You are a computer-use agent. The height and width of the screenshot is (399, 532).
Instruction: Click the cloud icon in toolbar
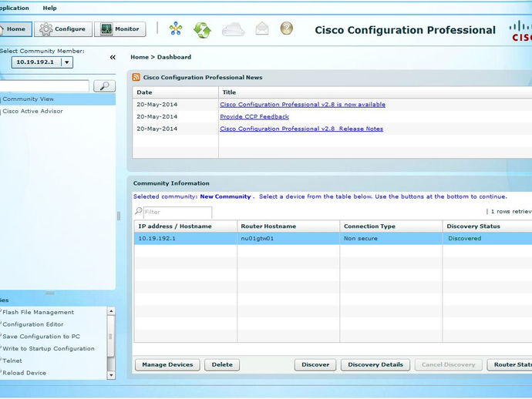(x=233, y=29)
